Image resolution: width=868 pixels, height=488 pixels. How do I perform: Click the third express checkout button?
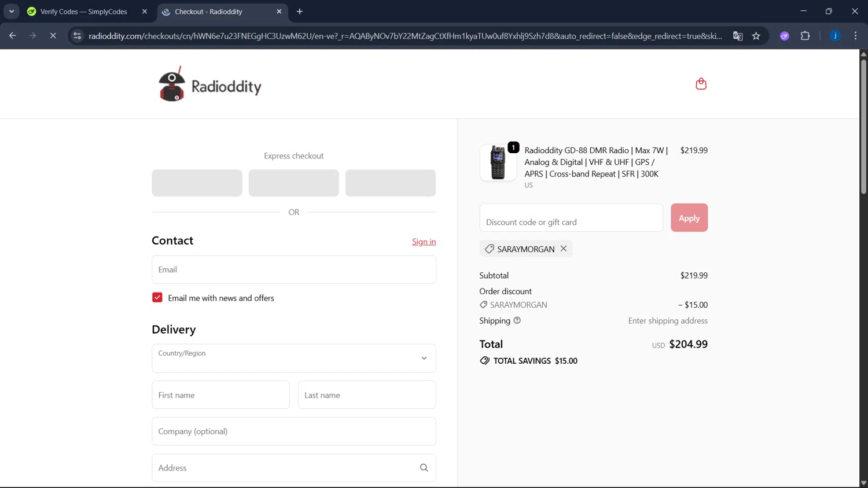coord(391,183)
